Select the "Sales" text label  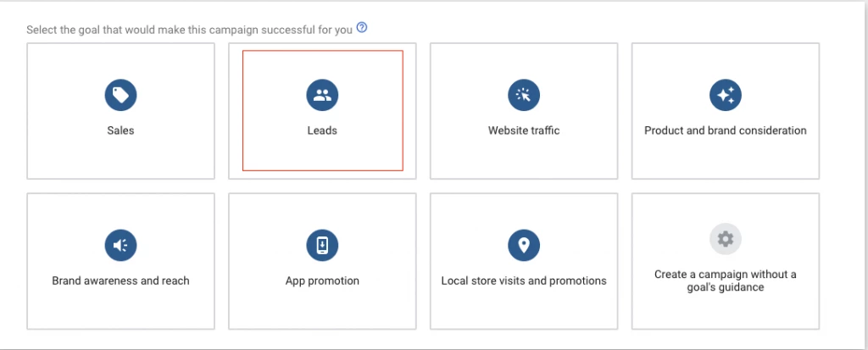click(120, 131)
